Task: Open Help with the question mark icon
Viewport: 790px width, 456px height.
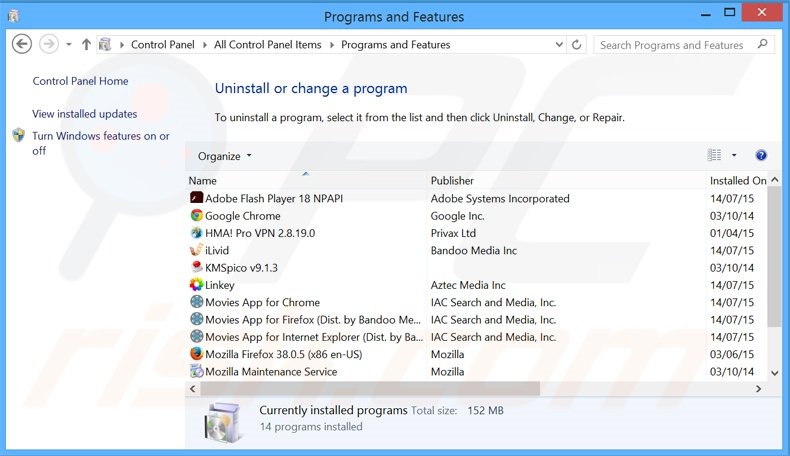Action: pyautogui.click(x=761, y=155)
